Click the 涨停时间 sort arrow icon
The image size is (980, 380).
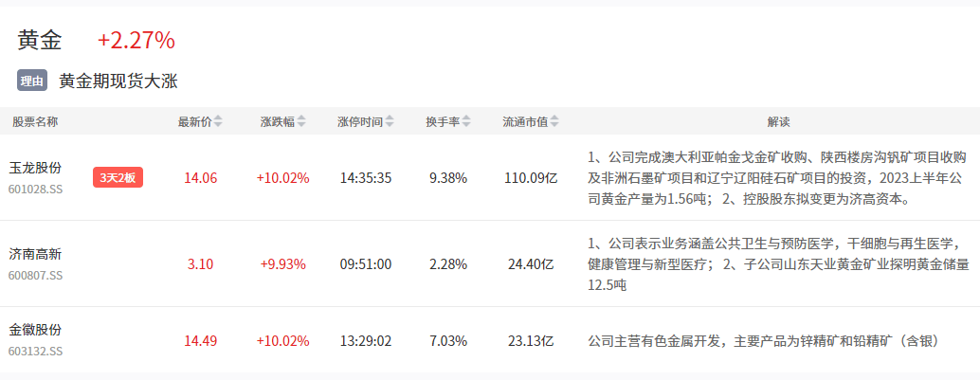(390, 121)
